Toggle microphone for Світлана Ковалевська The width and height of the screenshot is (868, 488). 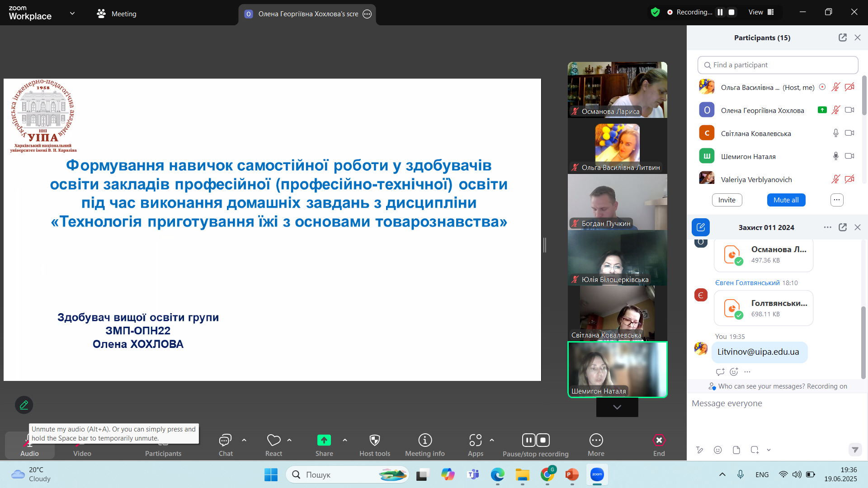coord(836,133)
